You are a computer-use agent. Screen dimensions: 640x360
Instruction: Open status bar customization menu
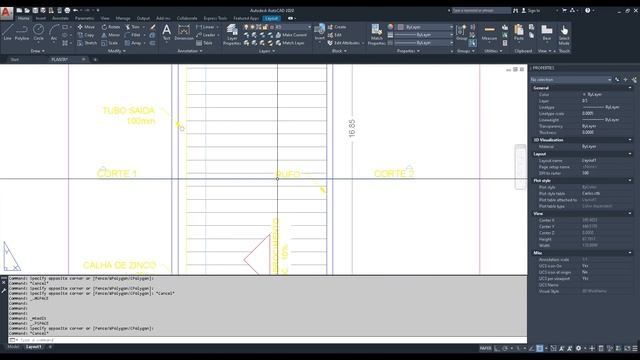coord(635,348)
